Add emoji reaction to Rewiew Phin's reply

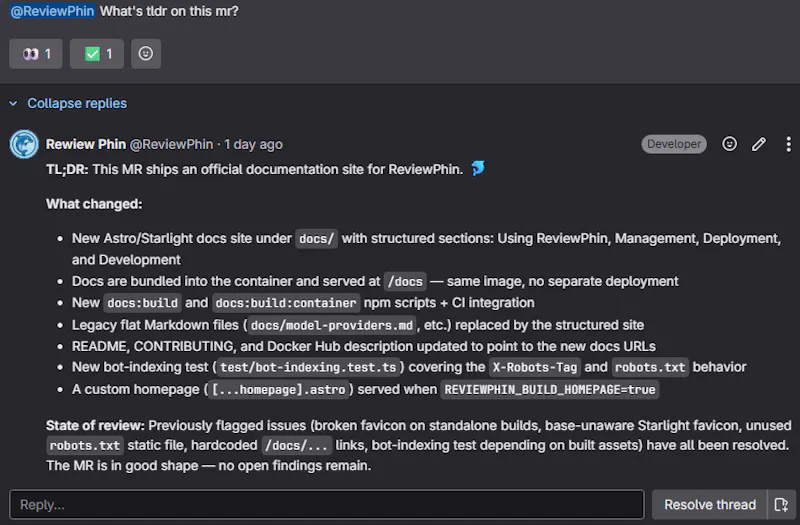click(x=730, y=144)
